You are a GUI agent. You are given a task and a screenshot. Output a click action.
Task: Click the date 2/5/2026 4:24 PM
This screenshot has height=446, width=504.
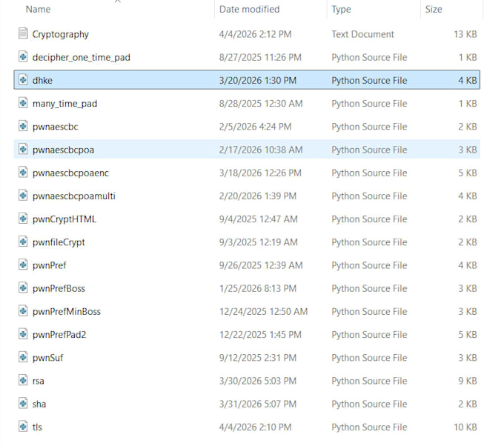[255, 127]
